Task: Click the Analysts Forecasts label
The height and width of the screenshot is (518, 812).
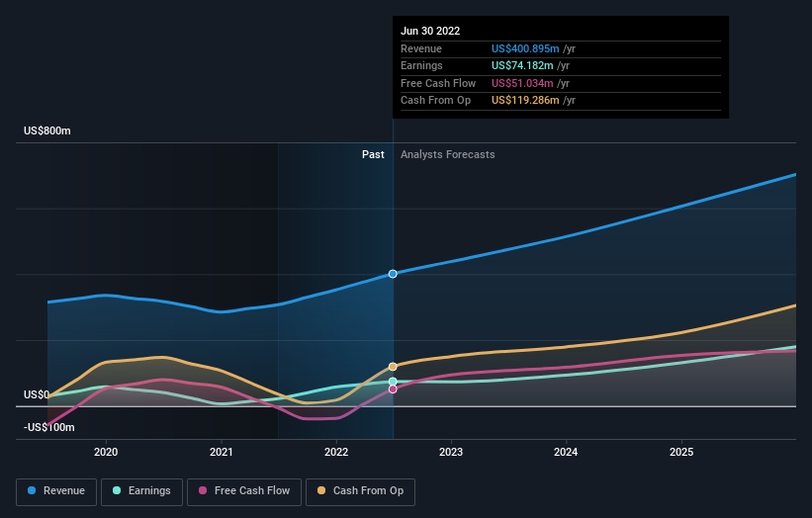Action: [x=447, y=155]
